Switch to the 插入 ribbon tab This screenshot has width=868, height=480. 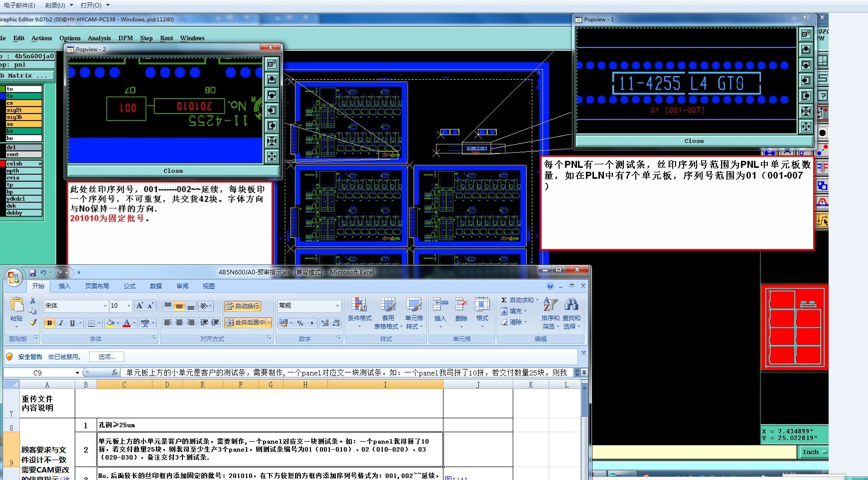[65, 286]
